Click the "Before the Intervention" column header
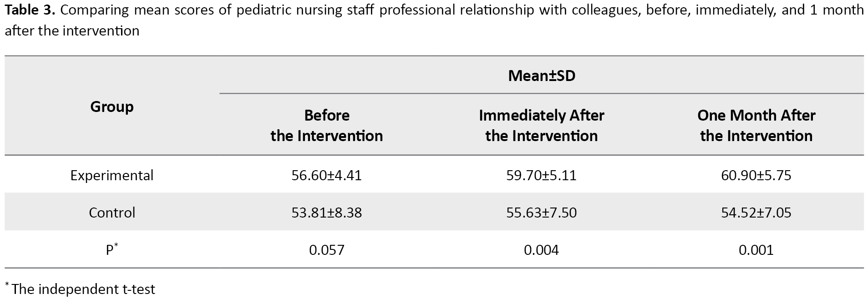Viewport: 868px width, 304px height. 326,126
